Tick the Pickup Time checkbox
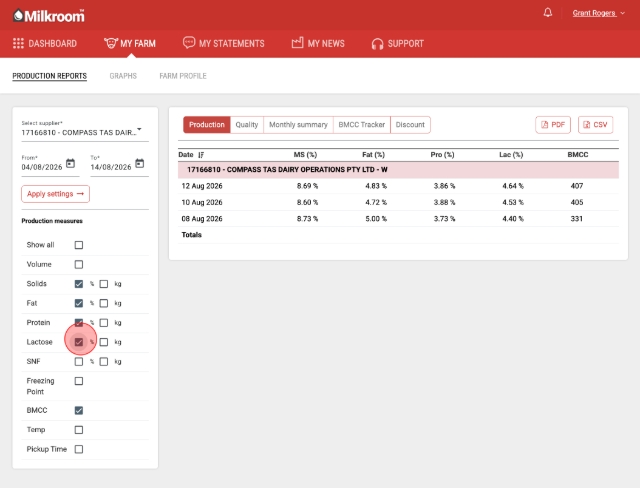The width and height of the screenshot is (640, 488). (x=79, y=449)
